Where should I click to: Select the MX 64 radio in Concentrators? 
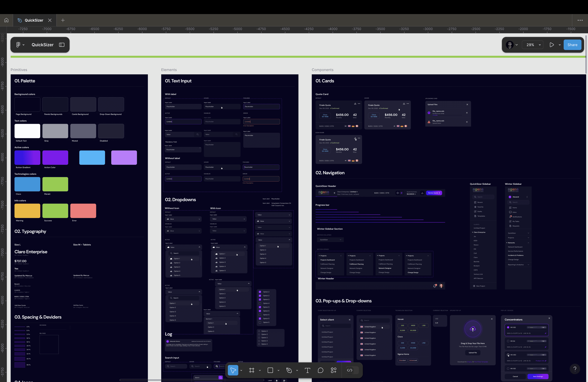[508, 341]
